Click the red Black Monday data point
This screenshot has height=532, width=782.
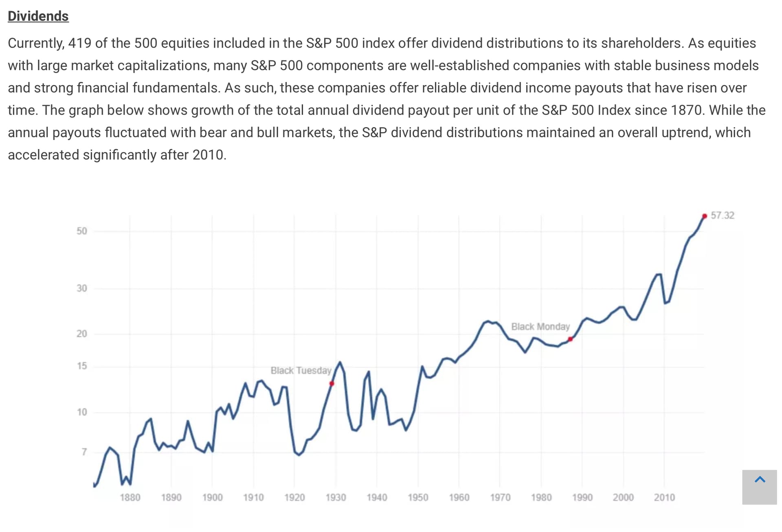(x=570, y=339)
